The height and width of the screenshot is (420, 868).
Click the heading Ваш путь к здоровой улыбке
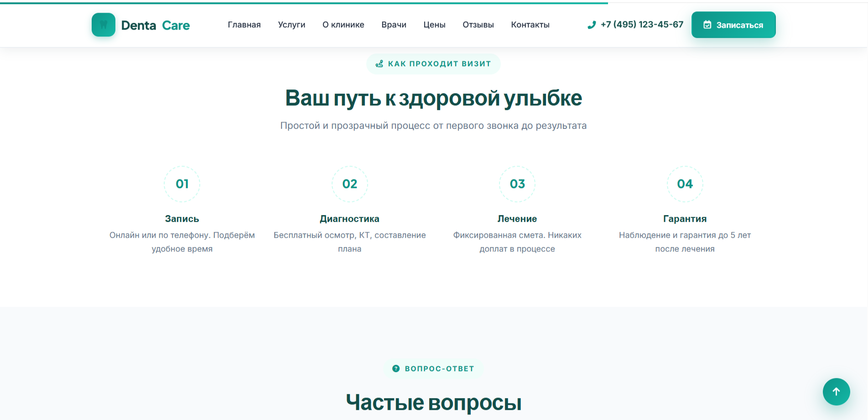pyautogui.click(x=433, y=98)
